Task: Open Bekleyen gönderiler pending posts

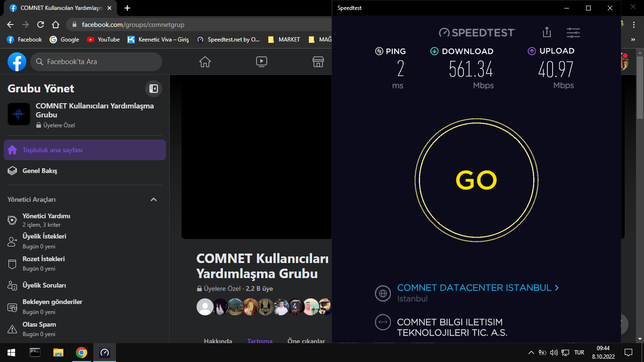Action: 85,306
